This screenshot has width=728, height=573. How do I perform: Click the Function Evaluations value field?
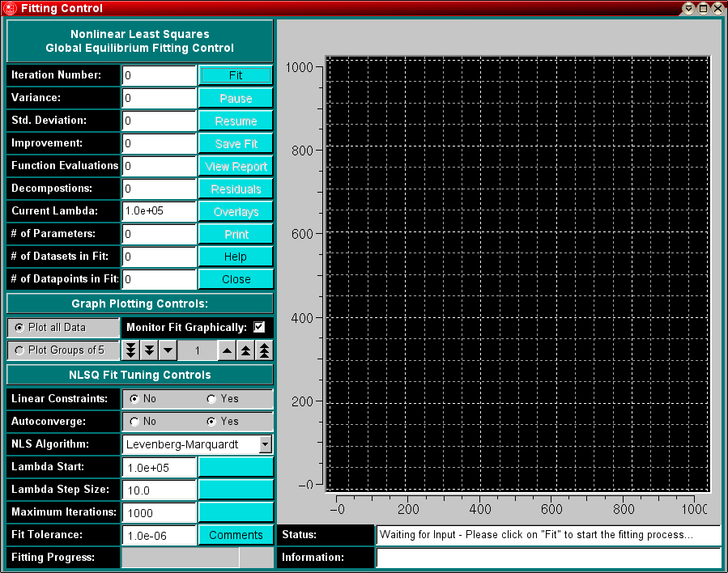[x=160, y=166]
